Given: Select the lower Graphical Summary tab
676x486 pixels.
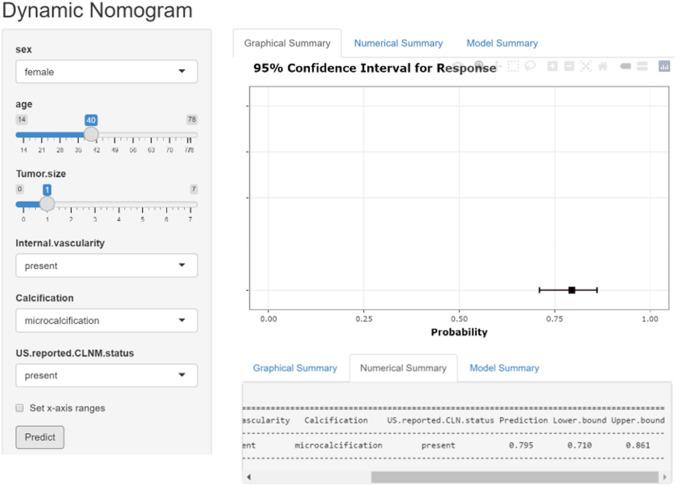Looking at the screenshot, I should 295,368.
